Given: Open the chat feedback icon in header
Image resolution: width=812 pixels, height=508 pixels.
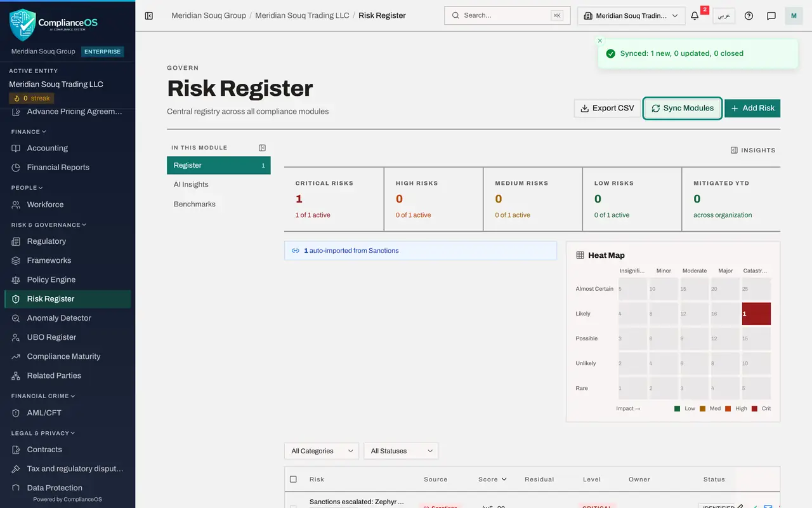Looking at the screenshot, I should (x=771, y=16).
